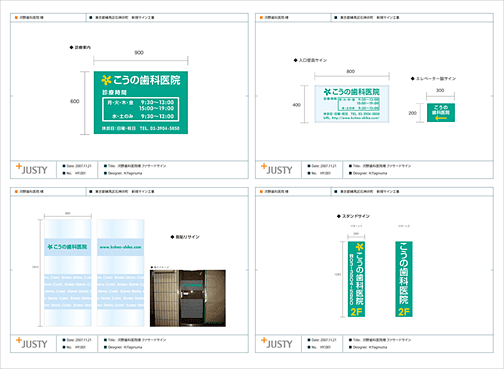
Task: Click the www.kohno-shika.com window film panel
Action: coord(120,272)
